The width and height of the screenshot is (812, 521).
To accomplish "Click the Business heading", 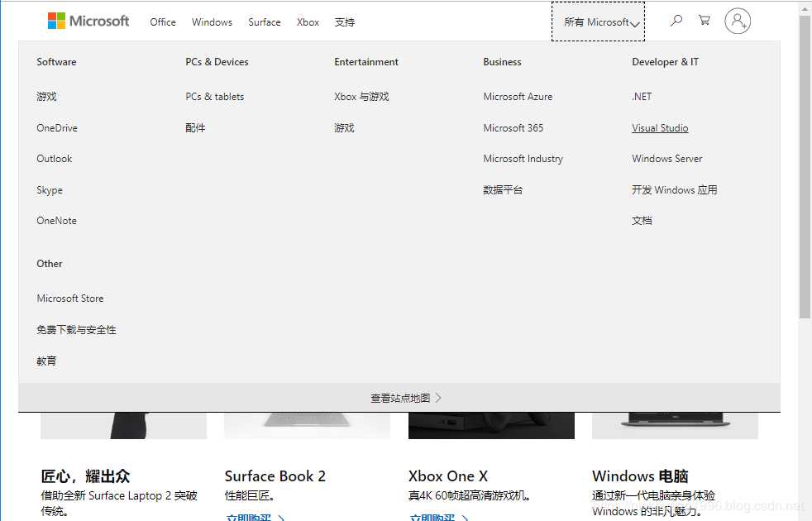I will (x=502, y=62).
